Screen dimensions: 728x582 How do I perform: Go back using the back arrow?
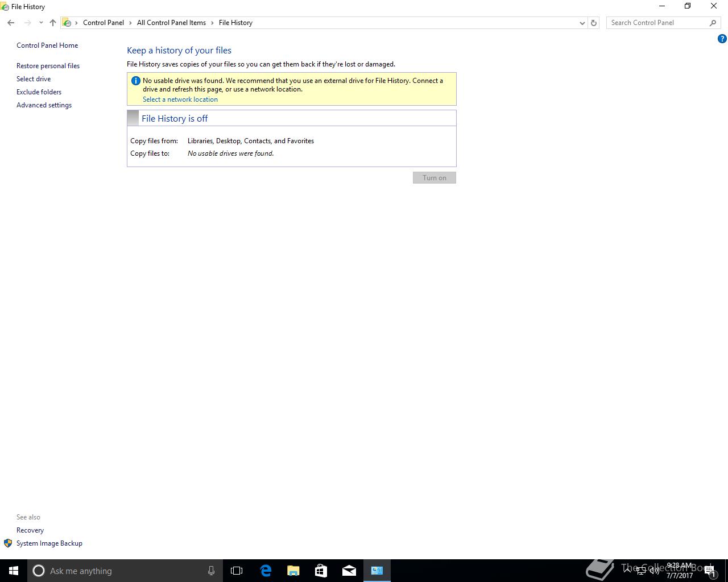click(11, 23)
